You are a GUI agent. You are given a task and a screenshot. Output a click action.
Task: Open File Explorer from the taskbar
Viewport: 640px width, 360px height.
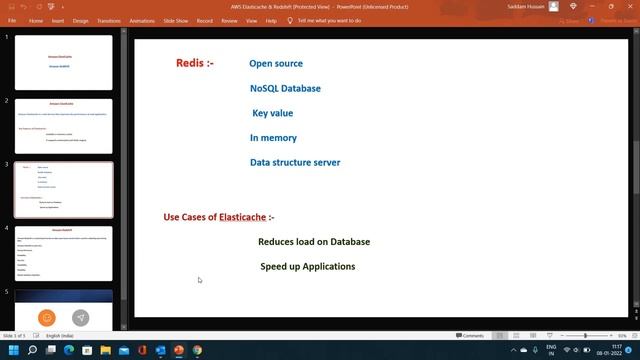[x=106, y=350]
